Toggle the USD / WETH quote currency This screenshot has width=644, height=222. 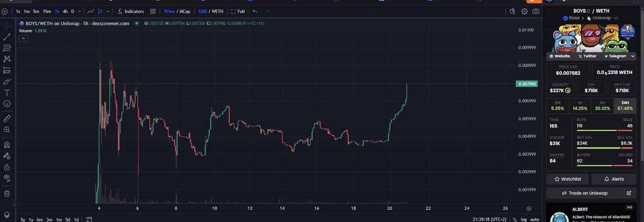(x=211, y=11)
